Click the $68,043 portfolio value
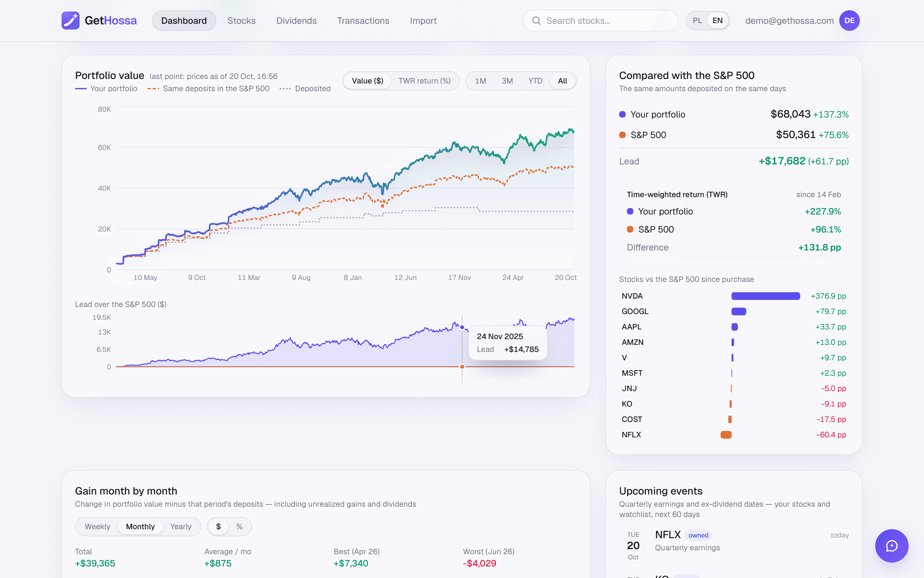The width and height of the screenshot is (924, 578). coord(790,114)
